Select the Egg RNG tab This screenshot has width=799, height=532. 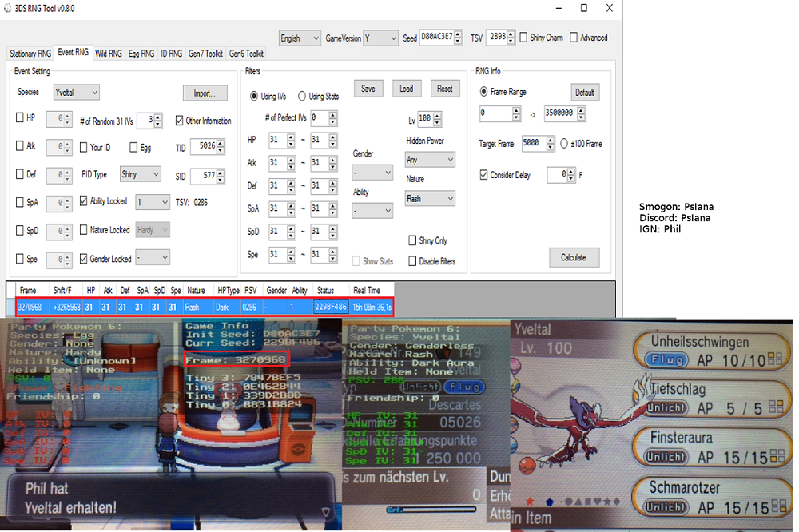[x=141, y=54]
